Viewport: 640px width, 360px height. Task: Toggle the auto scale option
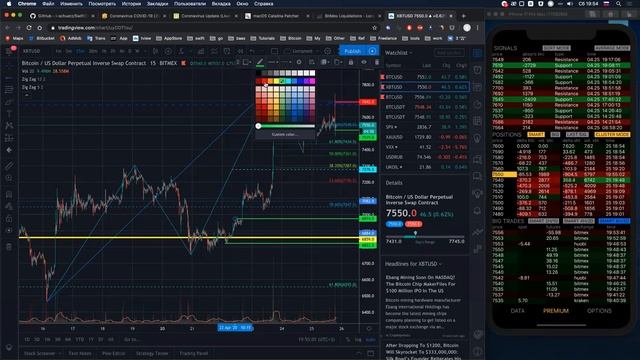[370, 339]
